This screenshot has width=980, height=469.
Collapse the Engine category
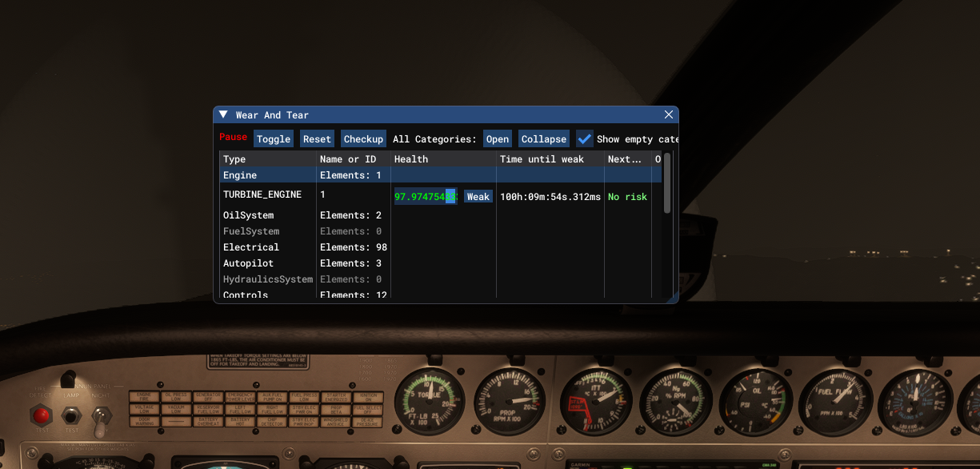tap(240, 175)
